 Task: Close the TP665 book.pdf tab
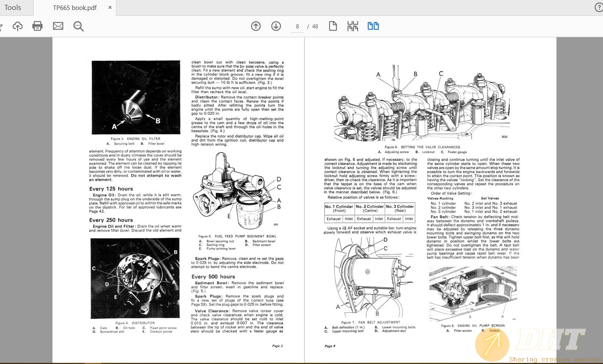[110, 7]
